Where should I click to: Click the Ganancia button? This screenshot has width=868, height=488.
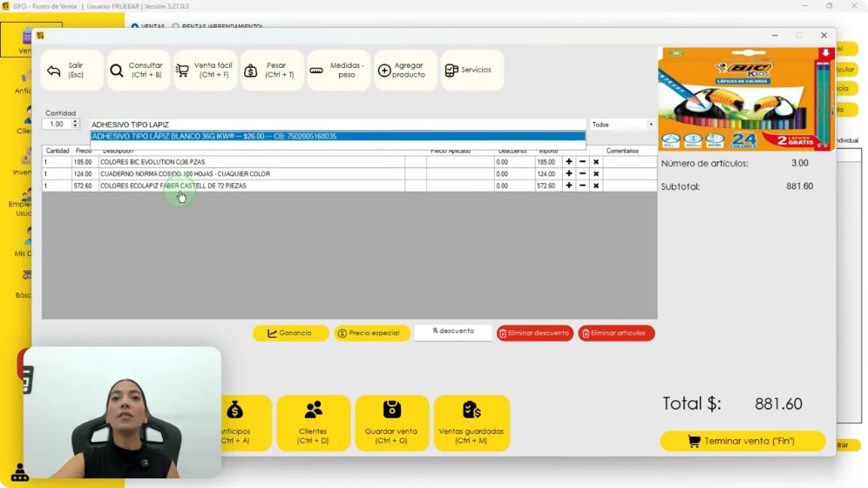coord(290,333)
